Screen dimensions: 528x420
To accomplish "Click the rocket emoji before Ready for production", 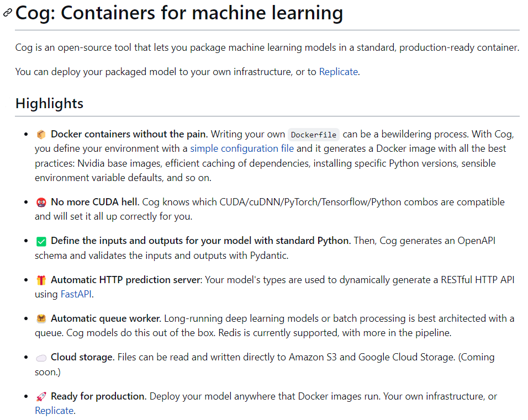I will tap(41, 397).
